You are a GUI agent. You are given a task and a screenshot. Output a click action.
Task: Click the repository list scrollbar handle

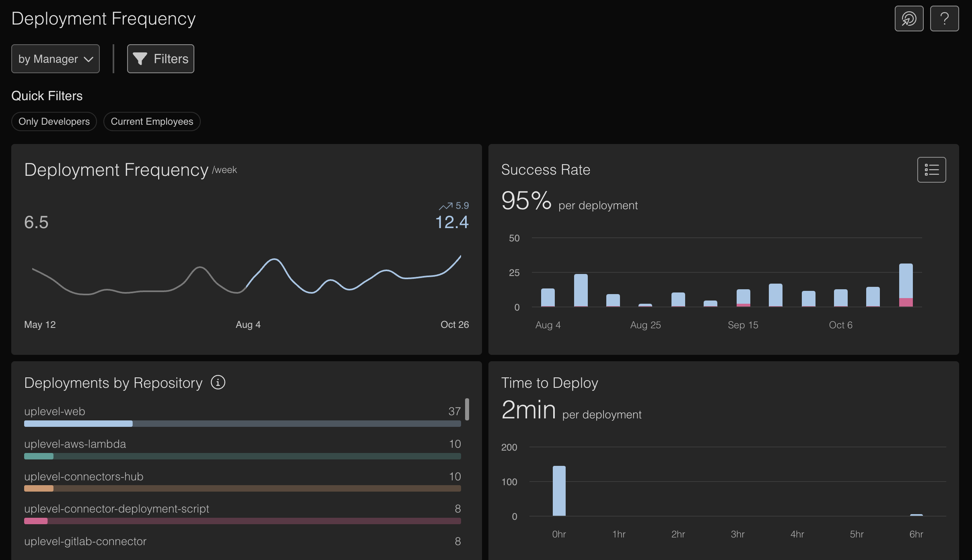click(x=467, y=409)
